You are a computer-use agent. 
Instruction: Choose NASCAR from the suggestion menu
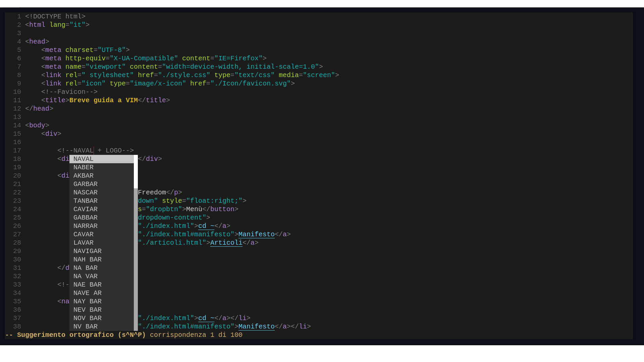86,192
